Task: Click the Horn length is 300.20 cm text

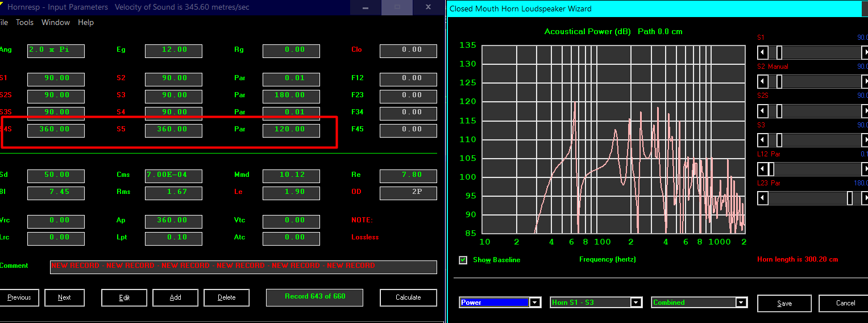Action: tap(798, 259)
